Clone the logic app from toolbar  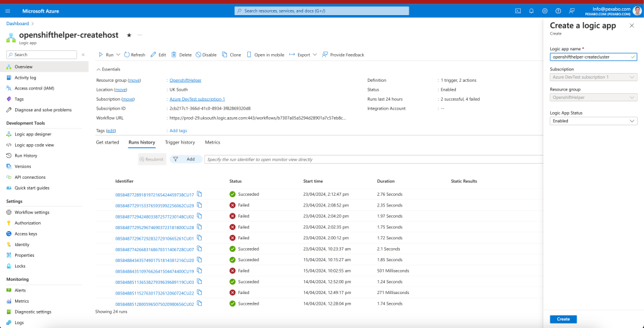click(x=231, y=55)
